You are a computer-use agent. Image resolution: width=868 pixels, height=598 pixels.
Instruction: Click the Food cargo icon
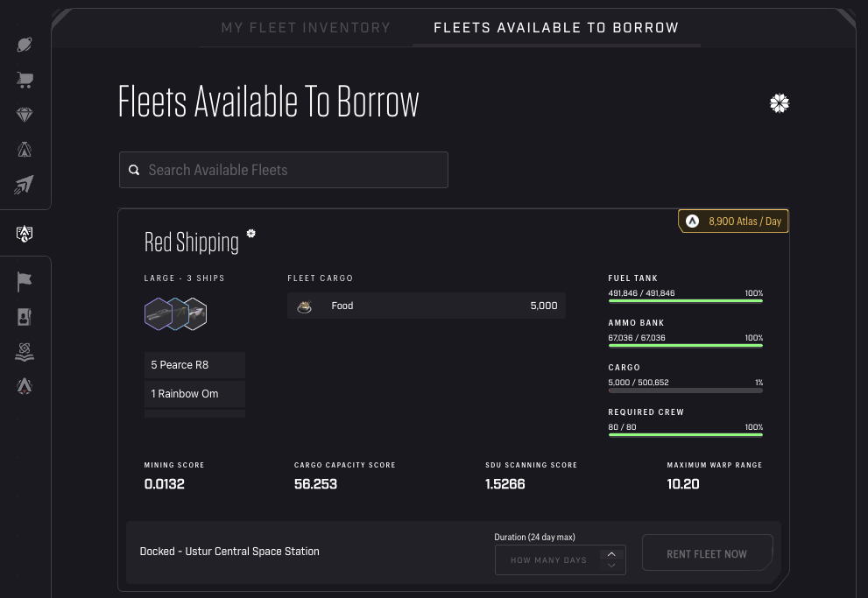[304, 306]
